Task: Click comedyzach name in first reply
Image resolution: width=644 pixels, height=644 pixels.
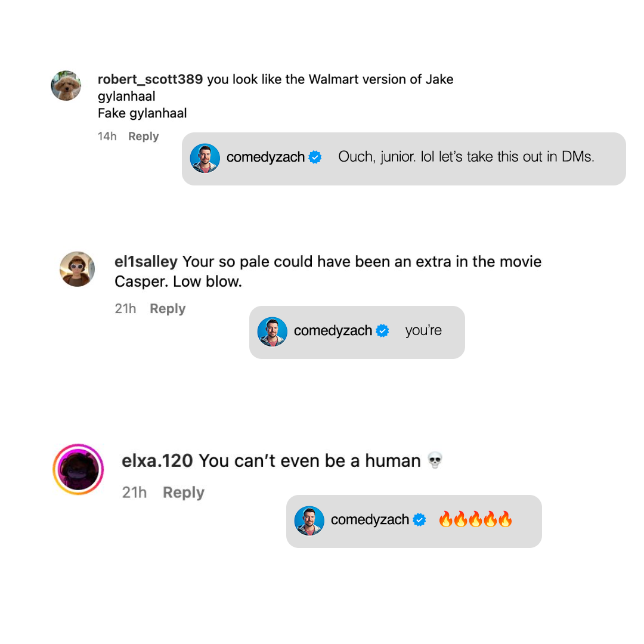Action: (265, 157)
